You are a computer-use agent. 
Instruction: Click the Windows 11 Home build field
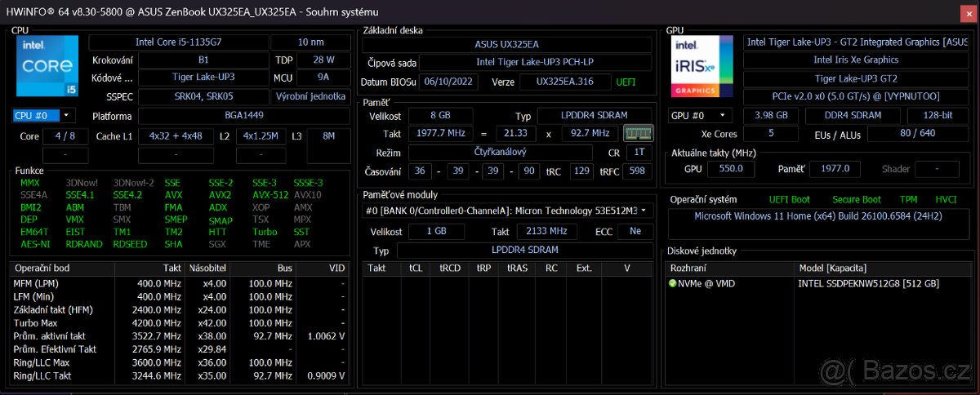tap(818, 217)
